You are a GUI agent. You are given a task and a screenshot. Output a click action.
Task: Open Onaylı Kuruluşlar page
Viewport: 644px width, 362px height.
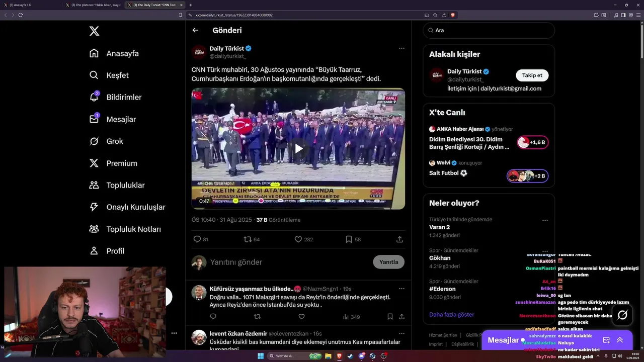point(127,207)
